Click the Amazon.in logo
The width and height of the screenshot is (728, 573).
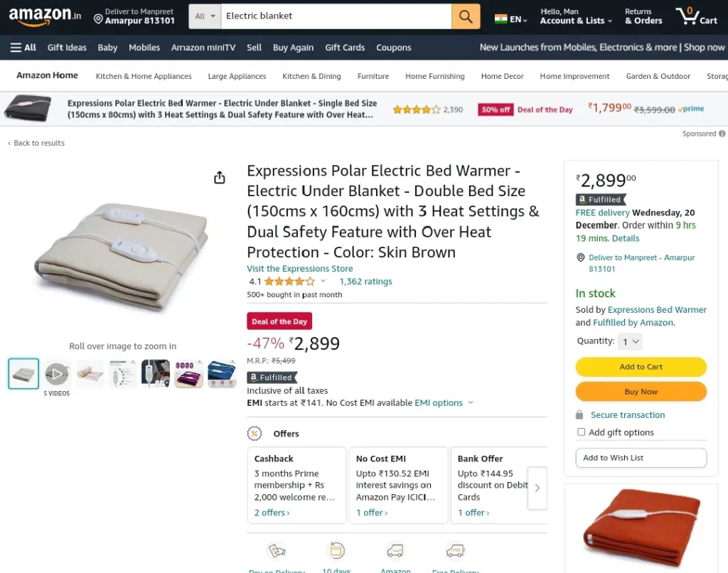45,16
